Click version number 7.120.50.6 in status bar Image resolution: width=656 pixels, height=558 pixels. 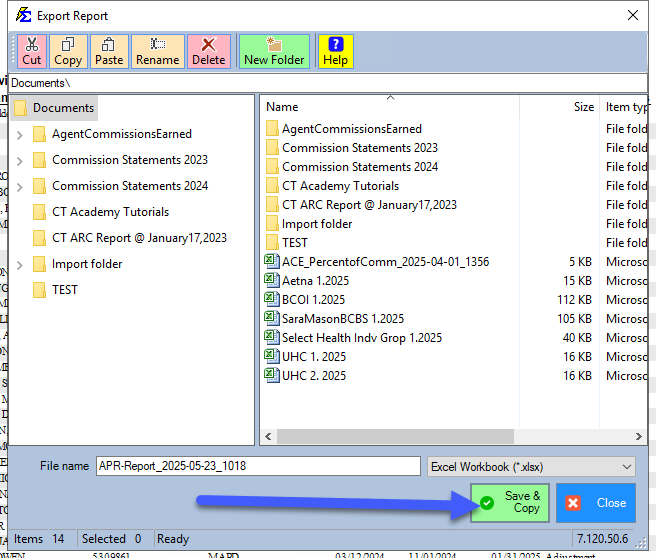point(602,538)
